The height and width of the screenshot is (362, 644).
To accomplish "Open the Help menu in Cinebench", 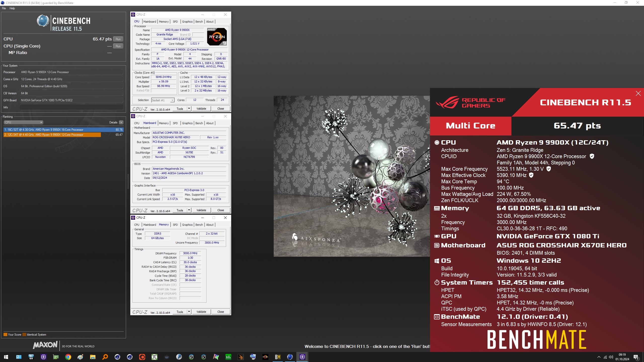I will tap(12, 8).
